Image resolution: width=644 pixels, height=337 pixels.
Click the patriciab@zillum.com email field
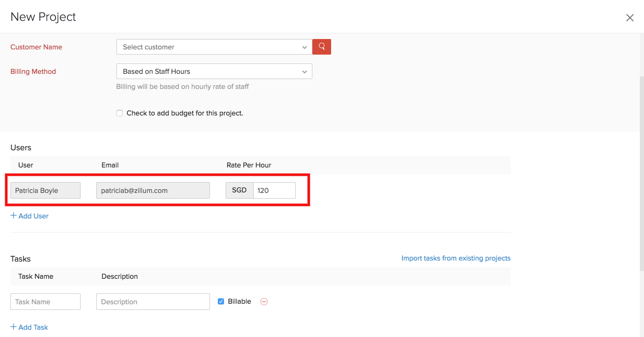click(x=152, y=190)
